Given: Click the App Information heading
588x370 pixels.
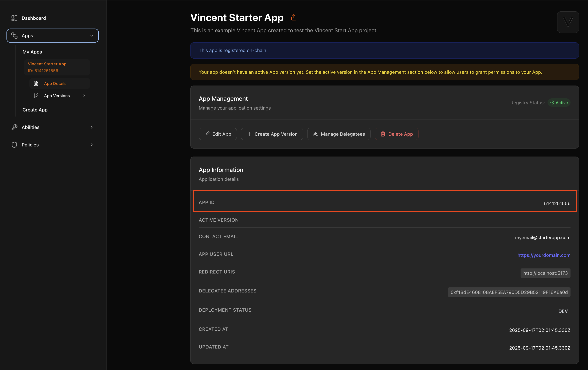Looking at the screenshot, I should coord(221,170).
